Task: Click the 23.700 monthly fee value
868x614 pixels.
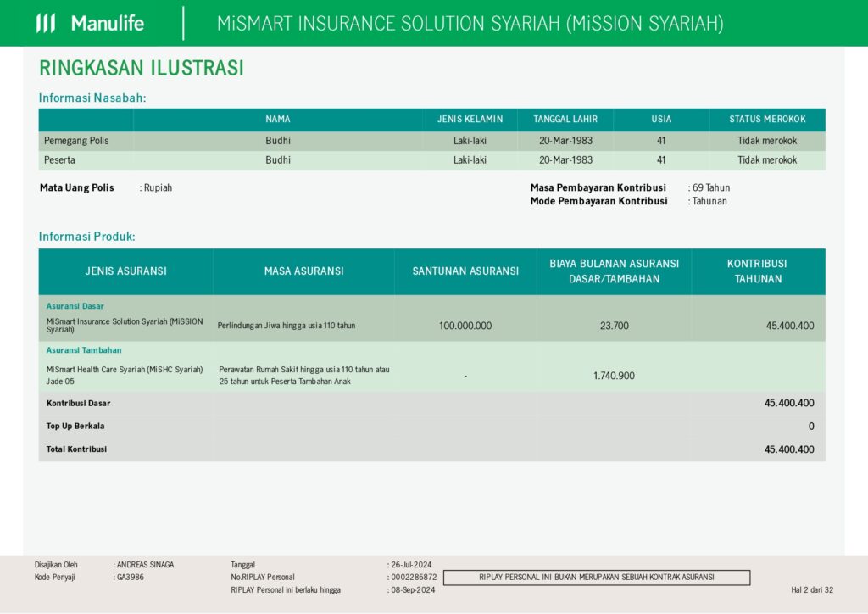Action: (615, 326)
